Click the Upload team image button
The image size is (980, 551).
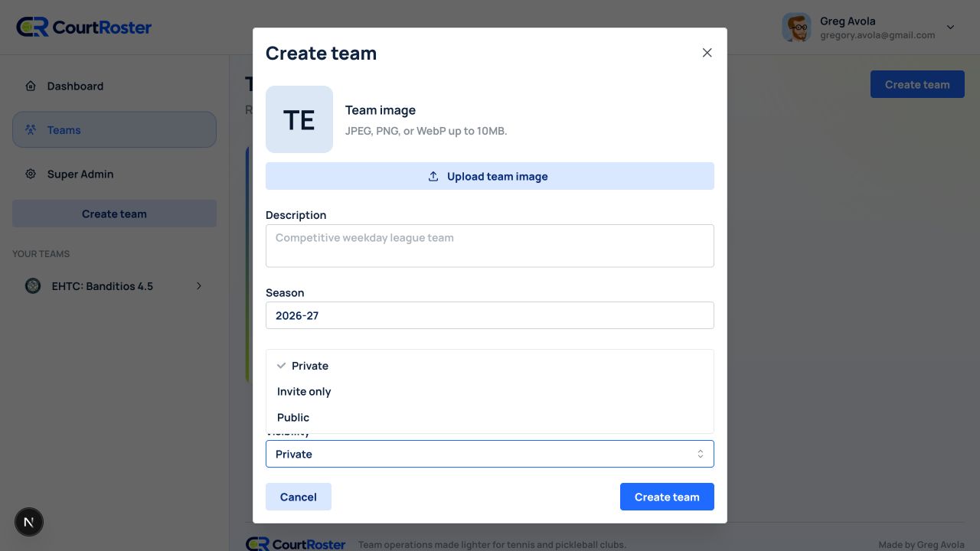pos(490,176)
